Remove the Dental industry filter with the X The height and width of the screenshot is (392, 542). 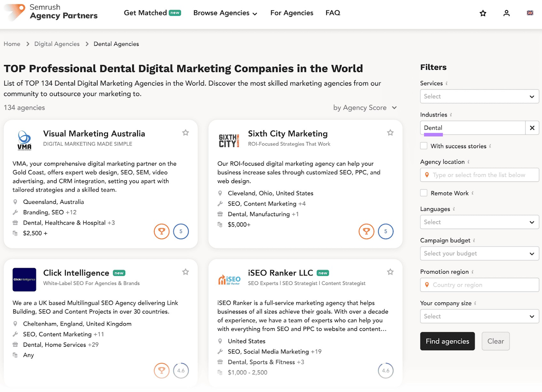pyautogui.click(x=532, y=128)
